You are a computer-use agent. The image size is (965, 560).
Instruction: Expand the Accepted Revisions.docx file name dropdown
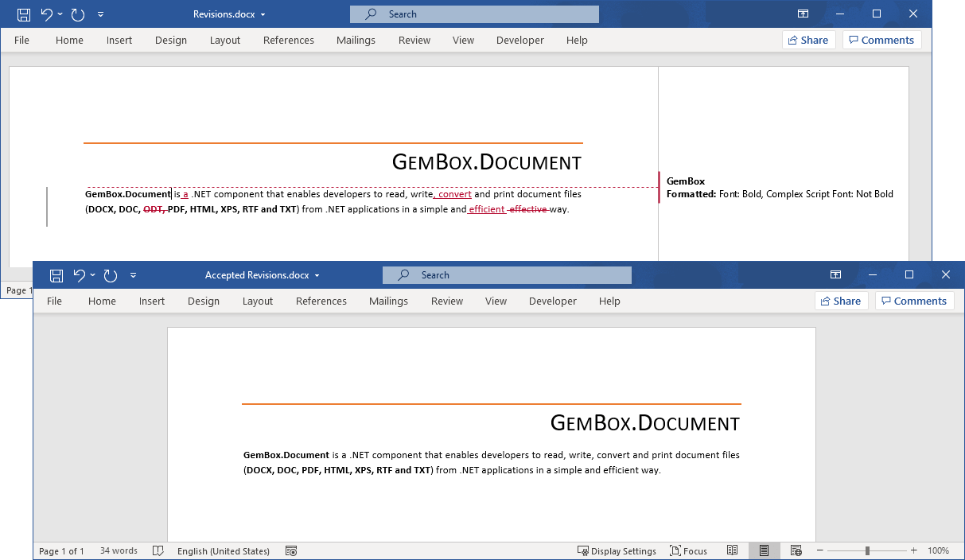click(x=317, y=275)
